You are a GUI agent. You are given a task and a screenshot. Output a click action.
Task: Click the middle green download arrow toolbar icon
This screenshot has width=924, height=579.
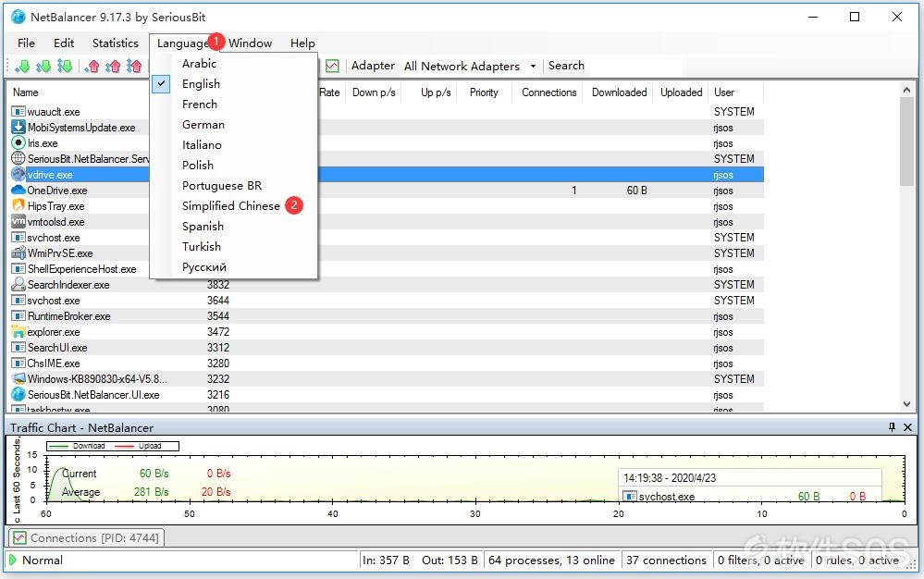point(43,66)
